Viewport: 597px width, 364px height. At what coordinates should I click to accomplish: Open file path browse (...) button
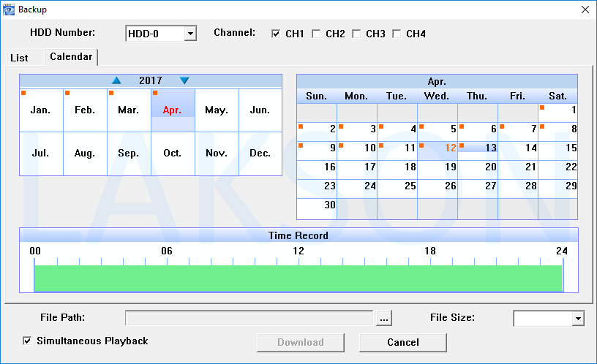385,318
